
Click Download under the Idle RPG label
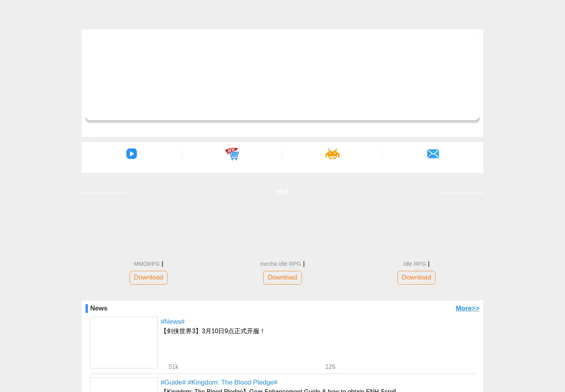point(416,278)
